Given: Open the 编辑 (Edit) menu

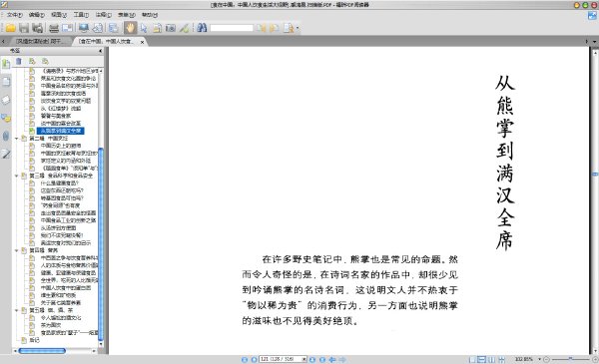Looking at the screenshot, I should pos(37,15).
